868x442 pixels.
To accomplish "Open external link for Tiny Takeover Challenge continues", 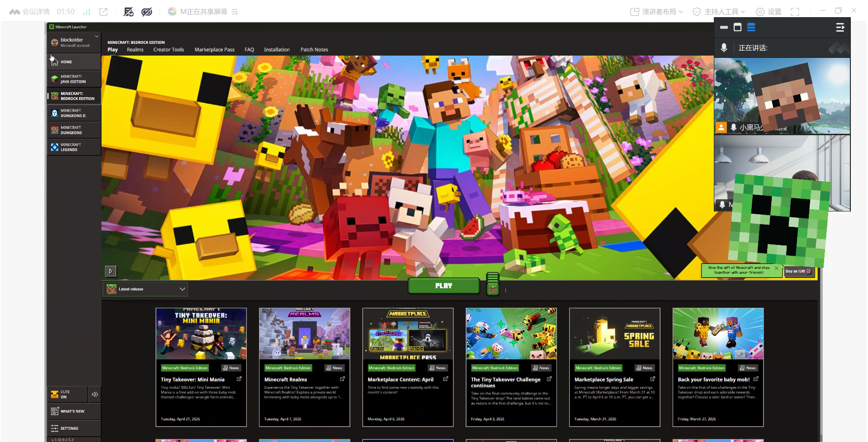I will click(549, 379).
